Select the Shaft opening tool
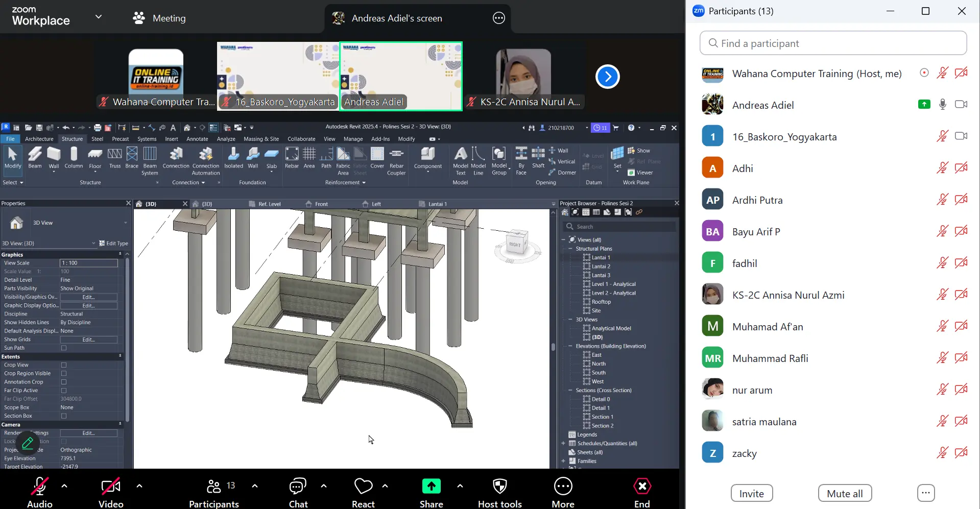 [x=538, y=158]
